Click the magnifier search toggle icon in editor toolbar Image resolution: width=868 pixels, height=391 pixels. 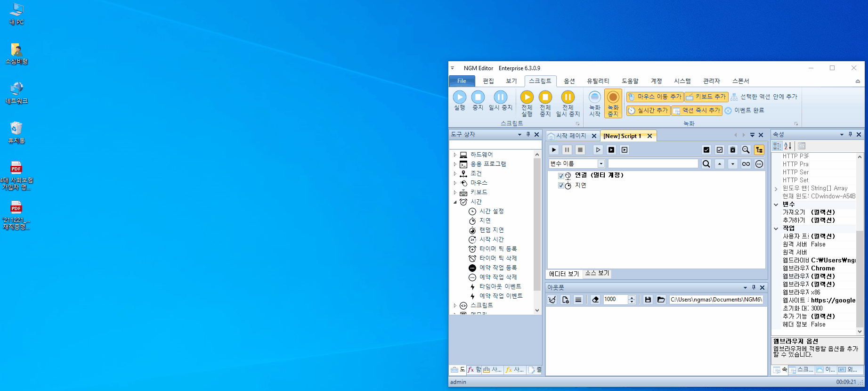tap(746, 150)
